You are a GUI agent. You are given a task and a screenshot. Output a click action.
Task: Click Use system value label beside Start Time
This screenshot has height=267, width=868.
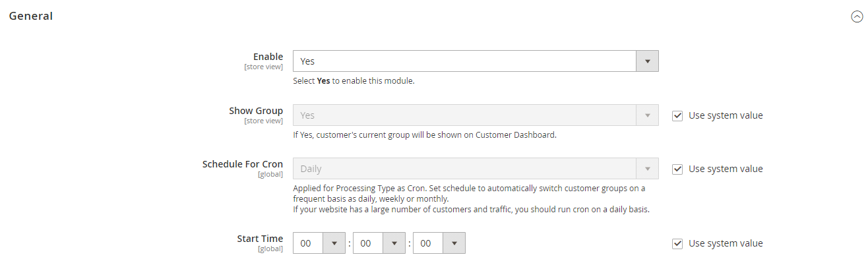(x=726, y=243)
